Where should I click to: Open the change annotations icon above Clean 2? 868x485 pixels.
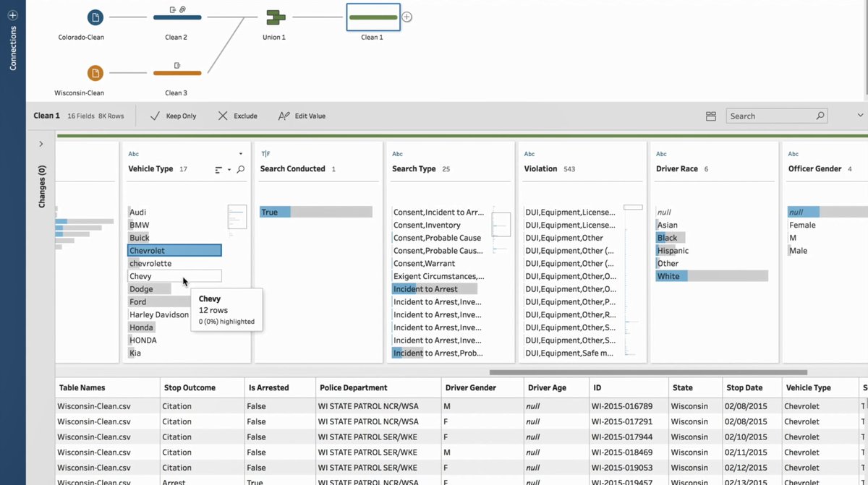177,9
